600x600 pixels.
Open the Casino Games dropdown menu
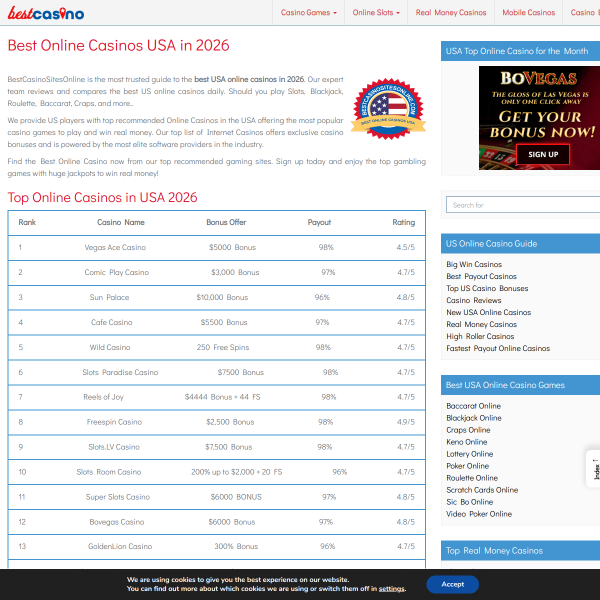point(308,13)
